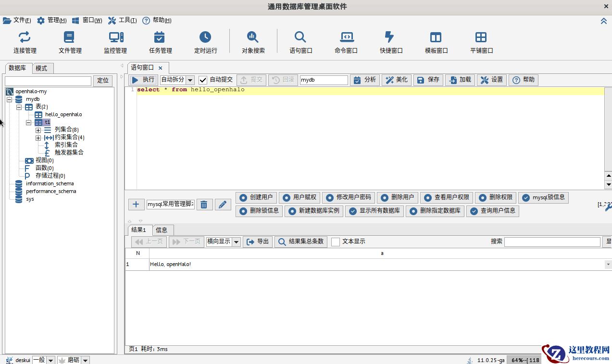Enable the 文本显示 text display checkbox
The width and height of the screenshot is (612, 364).
(x=336, y=242)
